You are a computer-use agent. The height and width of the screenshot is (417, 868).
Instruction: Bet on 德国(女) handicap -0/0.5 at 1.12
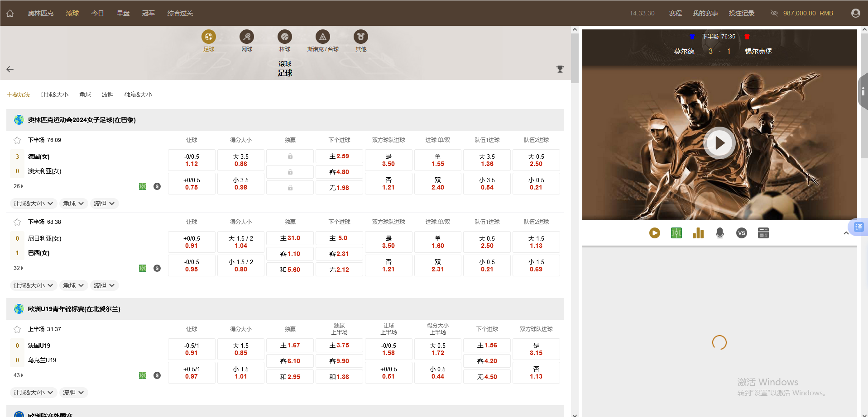click(192, 160)
